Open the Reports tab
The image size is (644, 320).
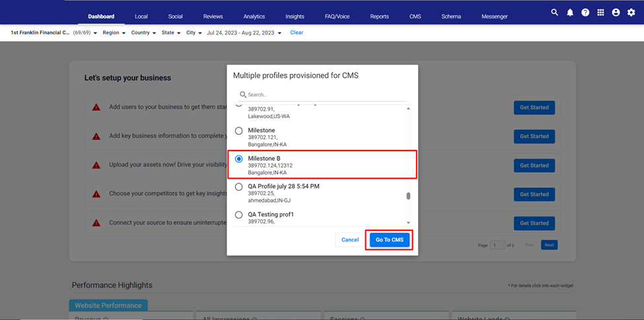pyautogui.click(x=380, y=16)
